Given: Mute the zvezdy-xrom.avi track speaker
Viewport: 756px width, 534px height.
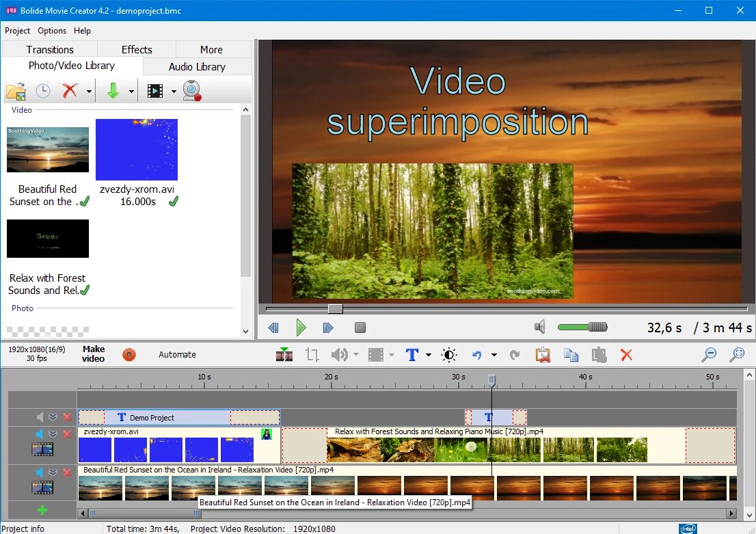Looking at the screenshot, I should (x=40, y=433).
